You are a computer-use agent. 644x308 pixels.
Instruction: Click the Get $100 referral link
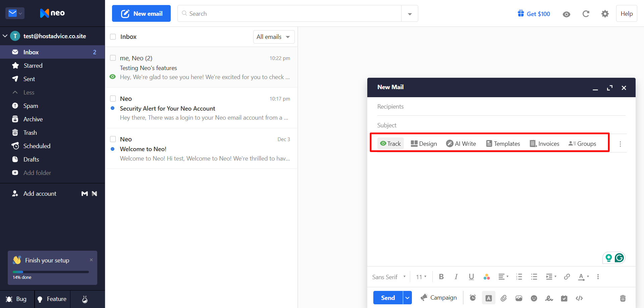click(x=534, y=14)
